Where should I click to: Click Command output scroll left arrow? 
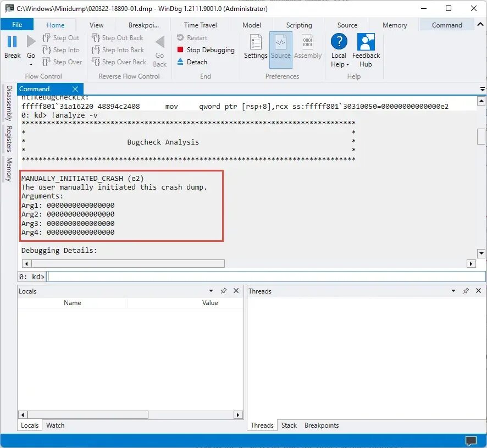tap(26, 264)
